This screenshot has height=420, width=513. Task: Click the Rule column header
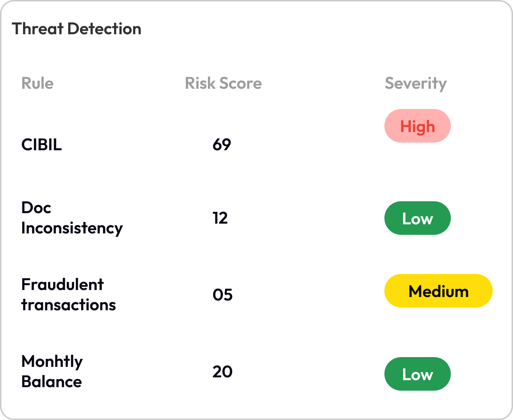38,83
